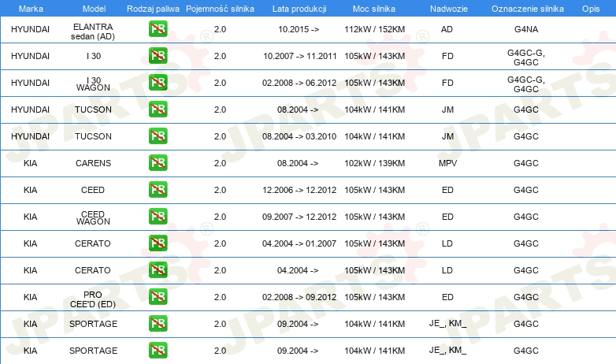
Task: Click petrol icon in PRO CEE'D (ED) row
Action: tap(158, 297)
